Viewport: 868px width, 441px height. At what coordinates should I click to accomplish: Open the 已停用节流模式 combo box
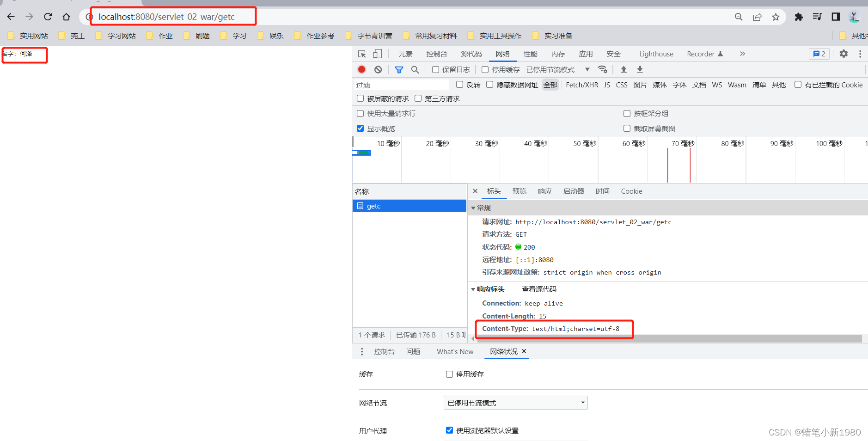515,403
